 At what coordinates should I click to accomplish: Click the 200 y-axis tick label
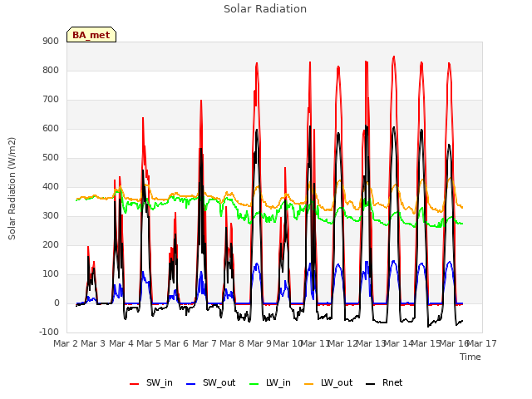point(51,245)
